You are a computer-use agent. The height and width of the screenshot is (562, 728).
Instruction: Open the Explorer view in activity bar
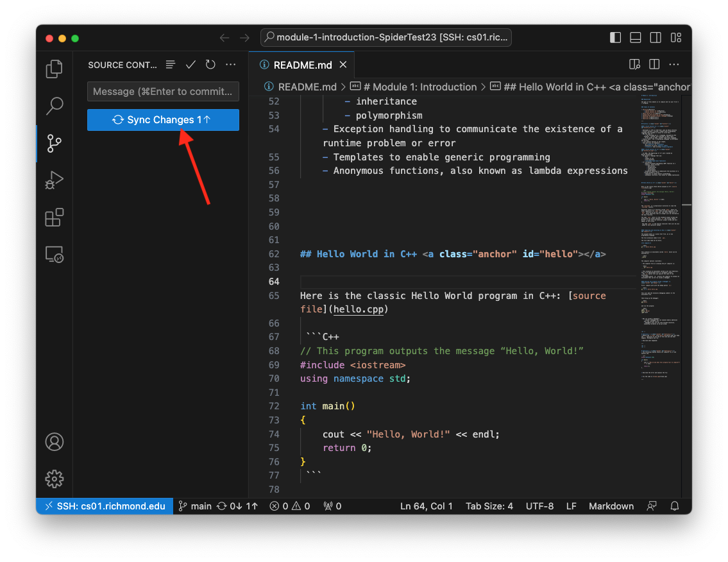tap(55, 69)
